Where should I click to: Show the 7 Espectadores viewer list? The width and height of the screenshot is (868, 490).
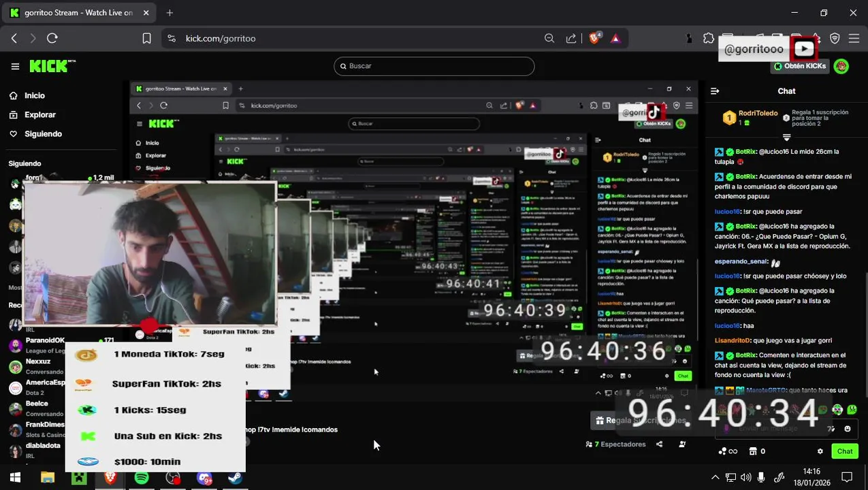[615, 444]
